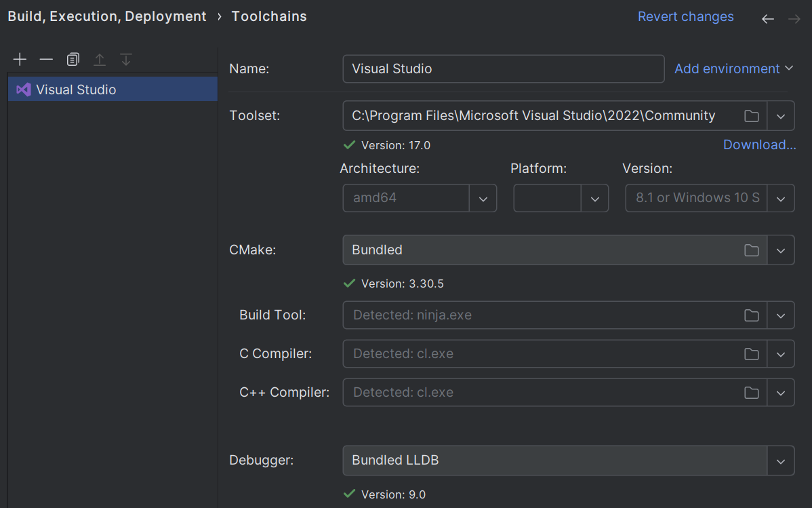812x508 pixels.
Task: Click the Architecture: label
Action: click(x=380, y=168)
